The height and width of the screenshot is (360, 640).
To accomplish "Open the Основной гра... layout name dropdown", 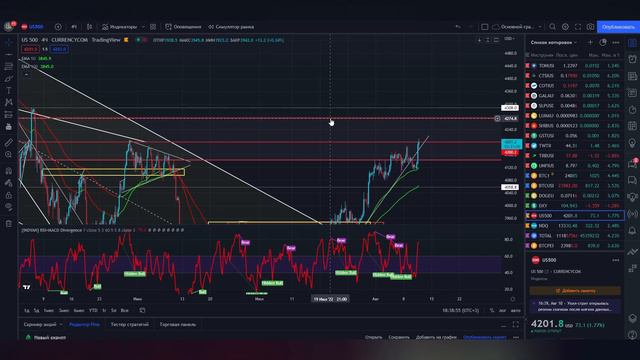I will 517,27.
